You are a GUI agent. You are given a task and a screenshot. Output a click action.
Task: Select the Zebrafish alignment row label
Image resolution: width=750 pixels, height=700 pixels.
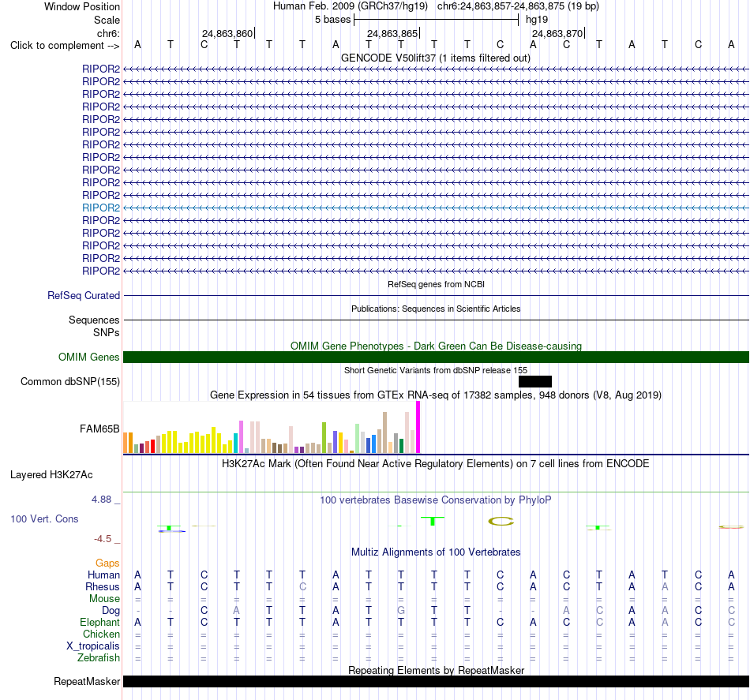click(99, 658)
